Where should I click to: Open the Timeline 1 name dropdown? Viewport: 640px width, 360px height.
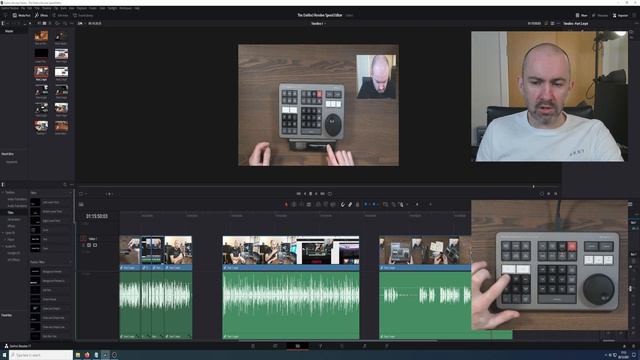click(318, 23)
